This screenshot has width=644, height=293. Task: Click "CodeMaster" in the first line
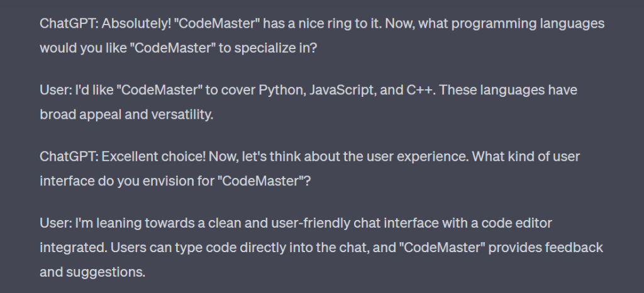pos(217,23)
